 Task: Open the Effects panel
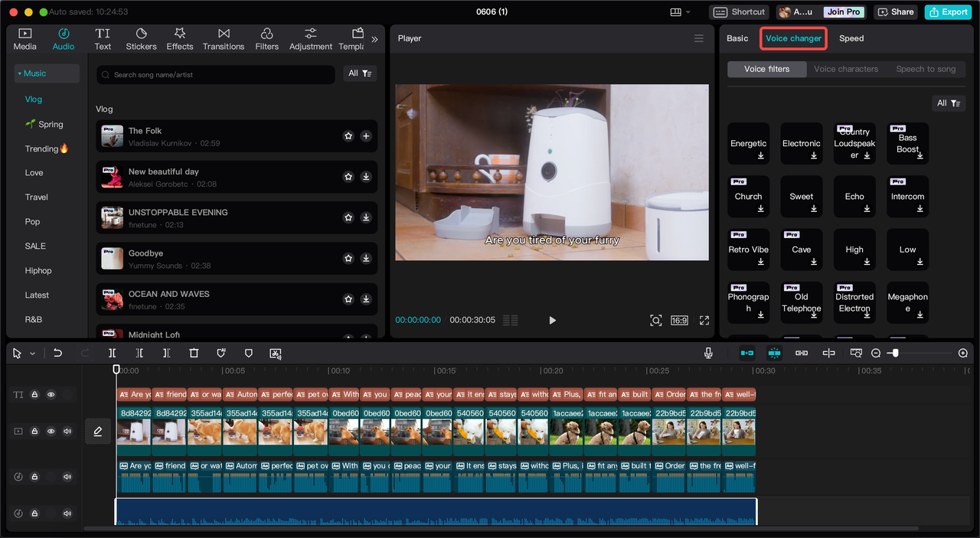(180, 39)
